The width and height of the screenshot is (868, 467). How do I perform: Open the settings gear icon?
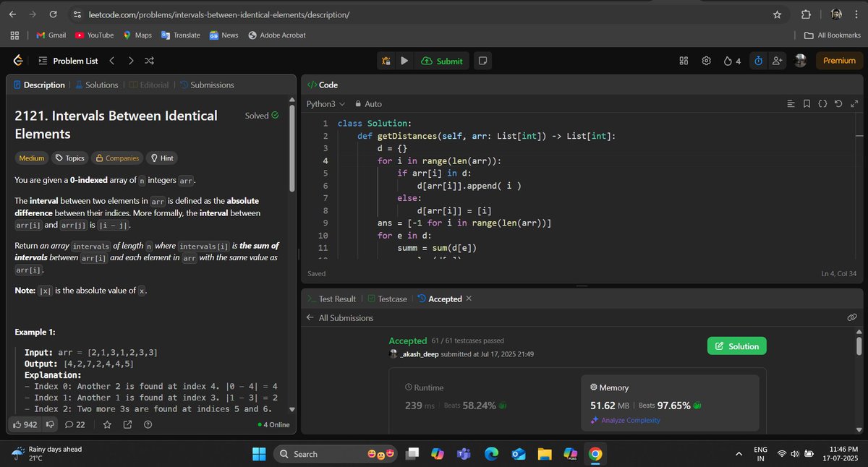point(706,61)
